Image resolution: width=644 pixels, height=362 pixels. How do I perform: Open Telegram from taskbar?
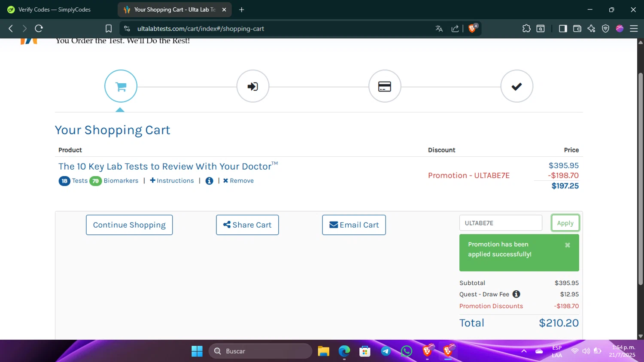[x=386, y=351]
